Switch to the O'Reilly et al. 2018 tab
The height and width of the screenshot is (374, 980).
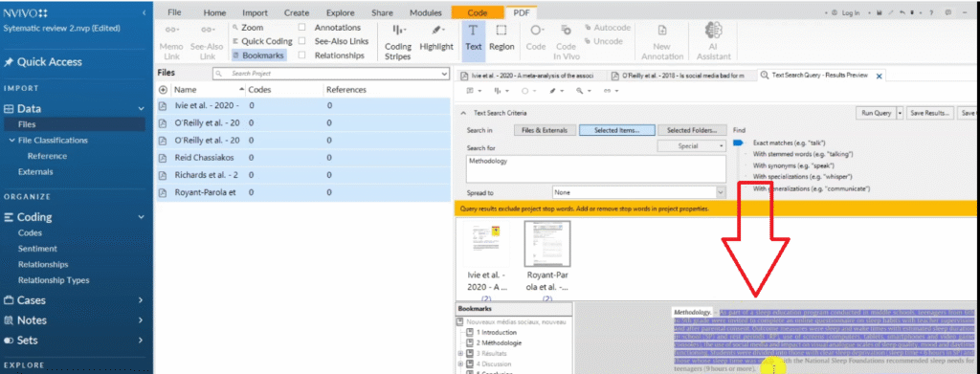[681, 77]
